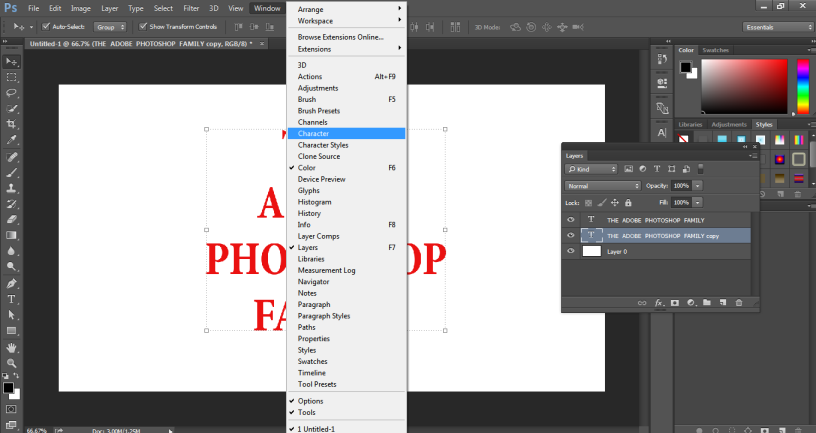
Task: Create a new group folder icon
Action: click(x=707, y=303)
